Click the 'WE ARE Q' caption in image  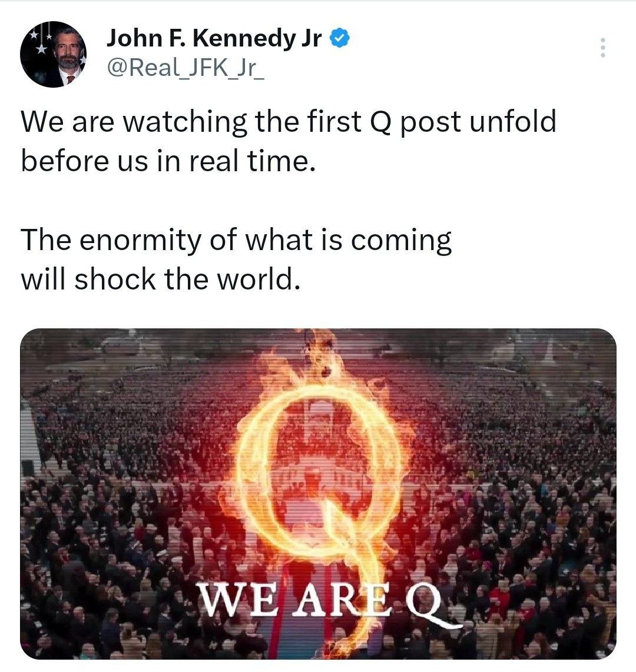tap(320, 600)
